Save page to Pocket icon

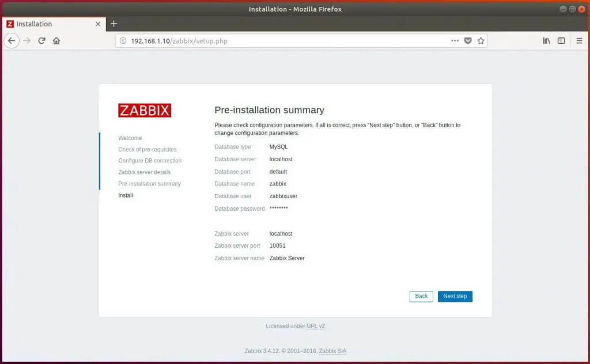click(x=468, y=41)
